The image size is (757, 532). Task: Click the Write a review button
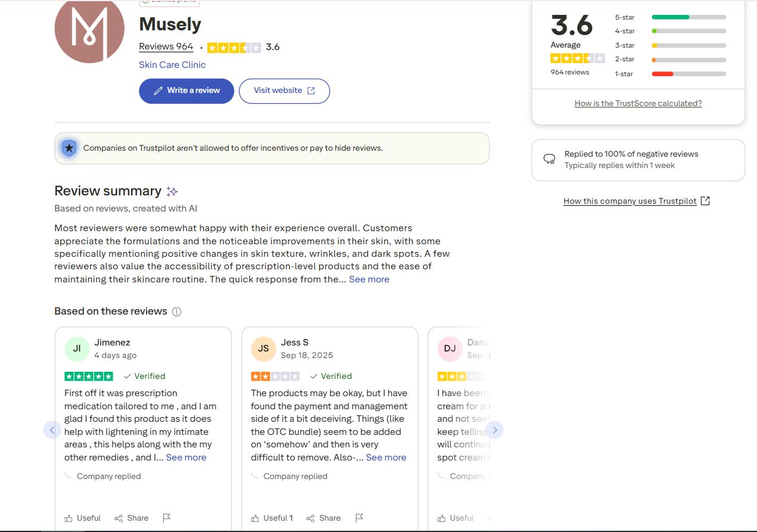187,91
